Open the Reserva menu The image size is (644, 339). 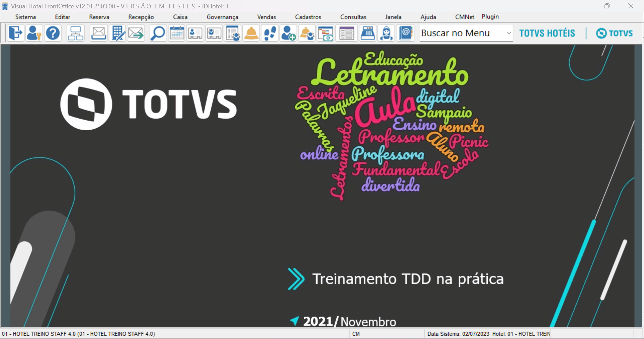pyautogui.click(x=99, y=17)
